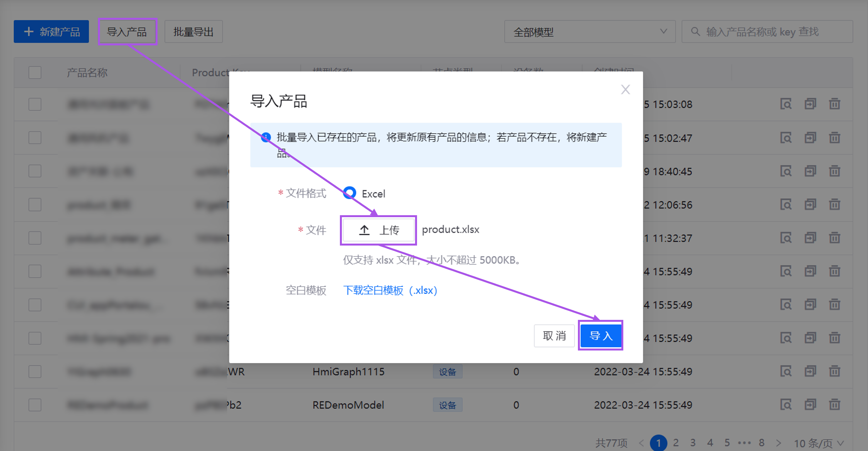Viewport: 868px width, 451px height.
Task: Click the REDemoModel model name cell
Action: pyautogui.click(x=348, y=405)
